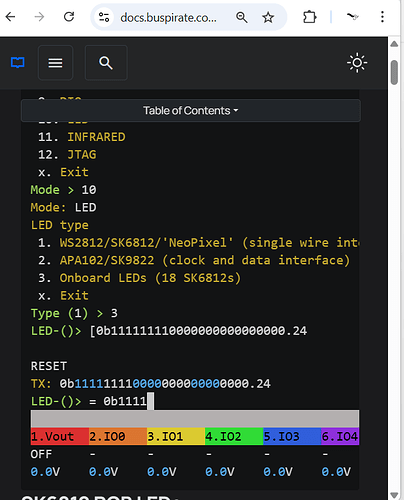404x500 pixels.
Task: Click the scrollbar up arrow
Action: (x=394, y=44)
